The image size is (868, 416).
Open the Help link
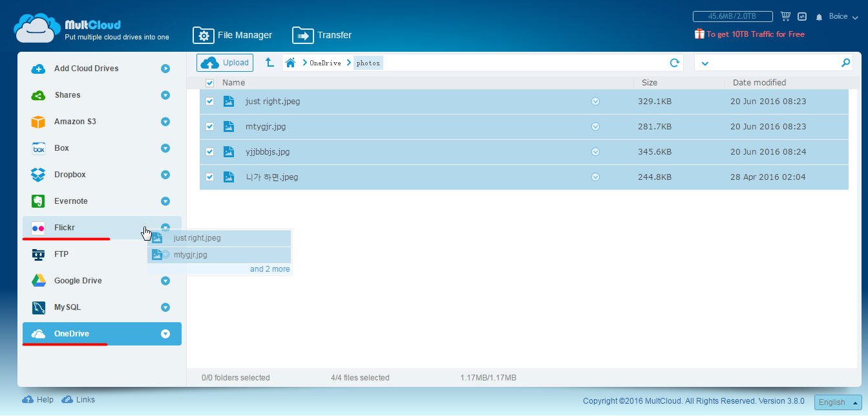click(45, 400)
